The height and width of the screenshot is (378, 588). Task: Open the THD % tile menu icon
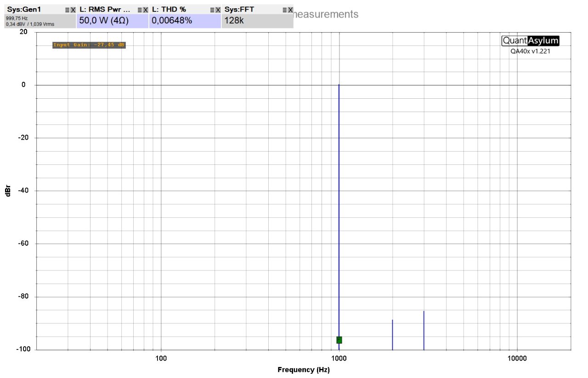coord(213,10)
